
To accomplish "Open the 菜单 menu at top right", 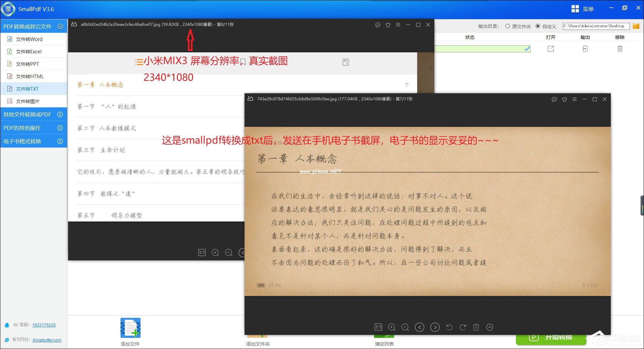I will [584, 9].
